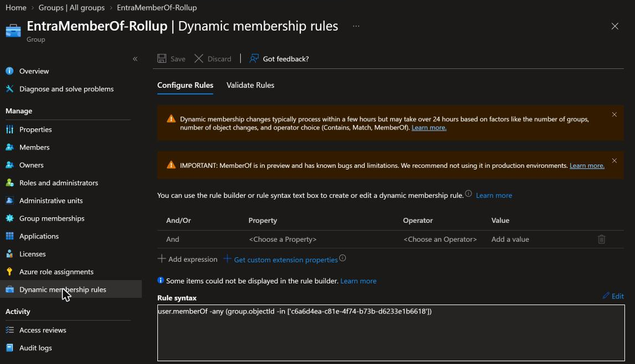Screen dimensions: 635x364
Task: Go to the Home breadcrumb
Action: point(16,8)
